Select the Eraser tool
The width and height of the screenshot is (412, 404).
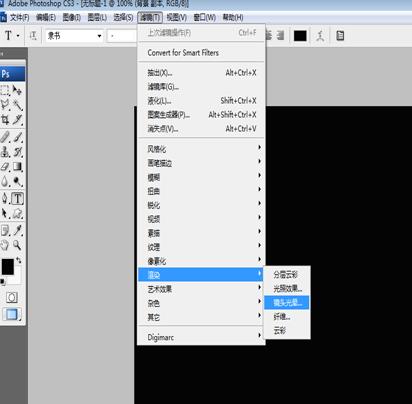5,166
